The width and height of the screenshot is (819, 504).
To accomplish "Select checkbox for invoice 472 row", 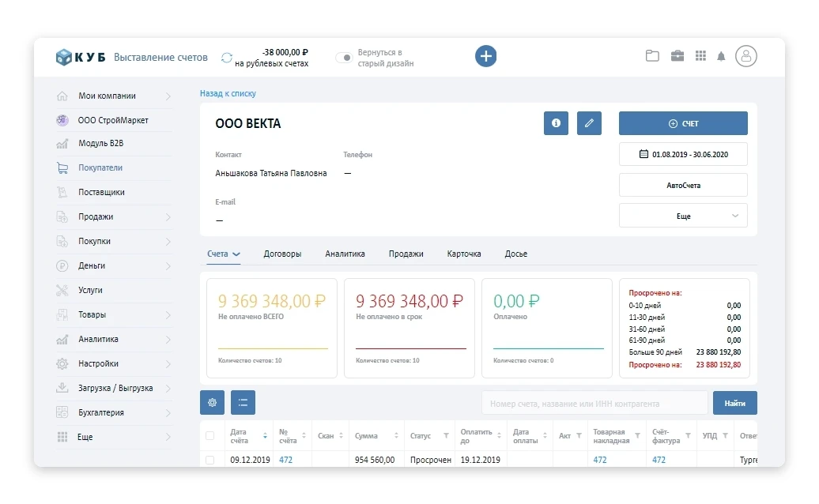I will pos(209,460).
